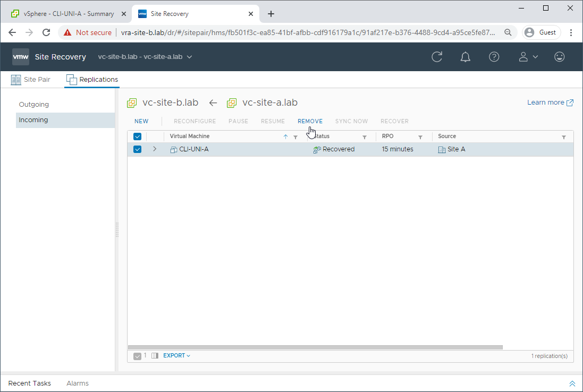Click the vmw logo in header

pyautogui.click(x=20, y=57)
